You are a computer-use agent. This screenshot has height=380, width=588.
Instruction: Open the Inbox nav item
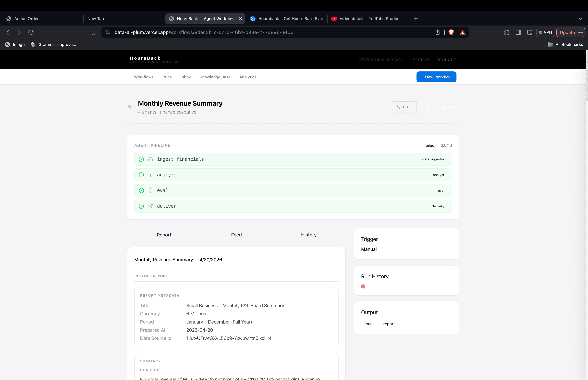coord(186,77)
